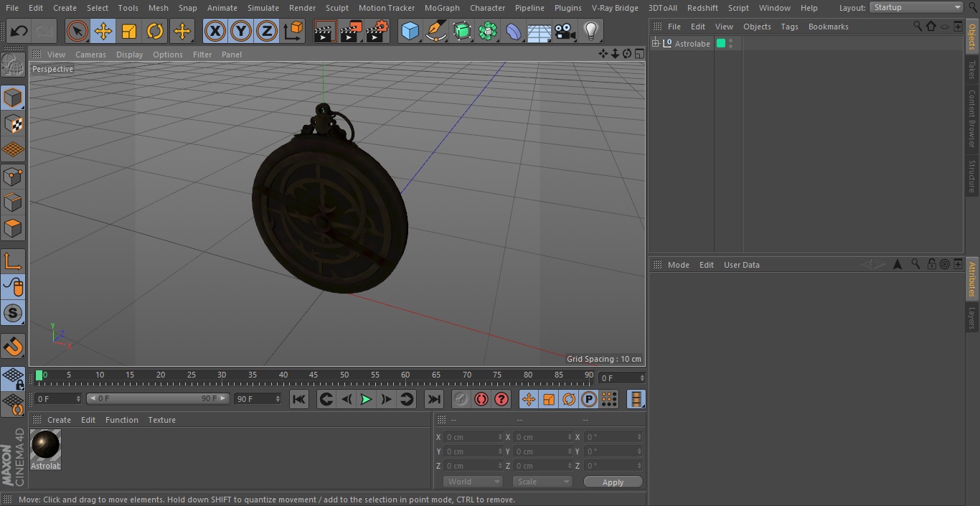Select the Astrolabe material thumbnail

tap(46, 446)
